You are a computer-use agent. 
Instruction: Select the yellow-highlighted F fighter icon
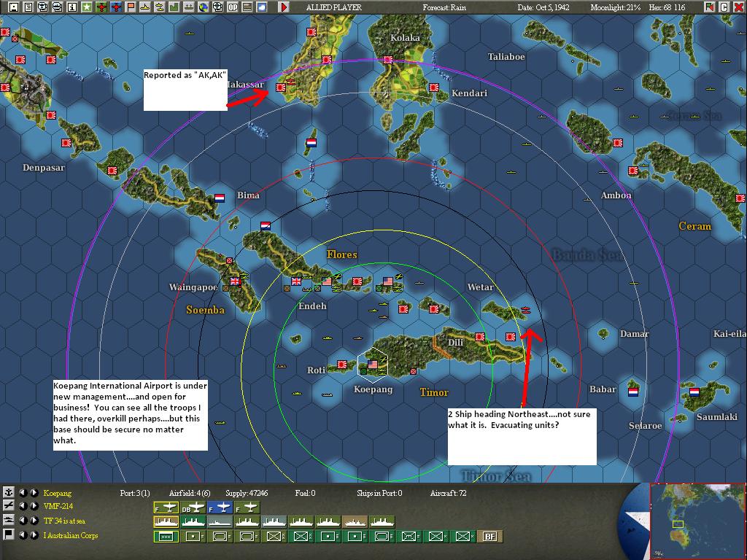[x=166, y=507]
